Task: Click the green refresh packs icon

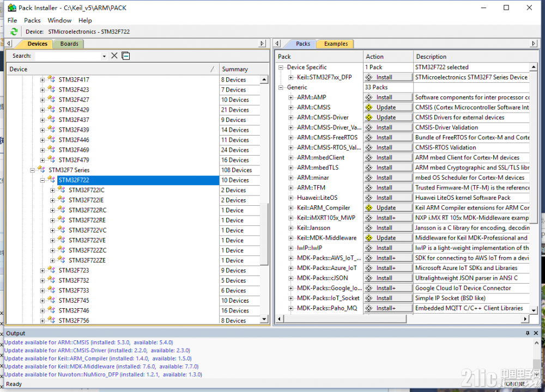Action: [14, 32]
